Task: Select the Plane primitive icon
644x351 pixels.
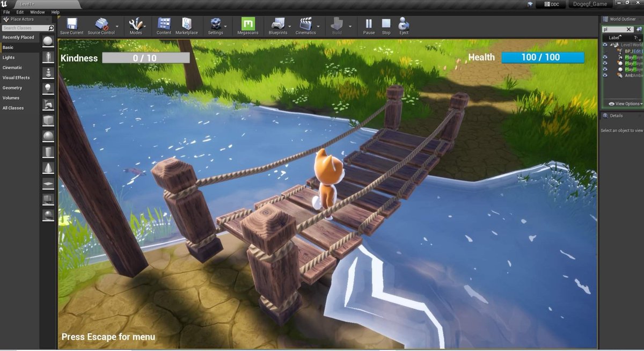Action: pyautogui.click(x=48, y=184)
